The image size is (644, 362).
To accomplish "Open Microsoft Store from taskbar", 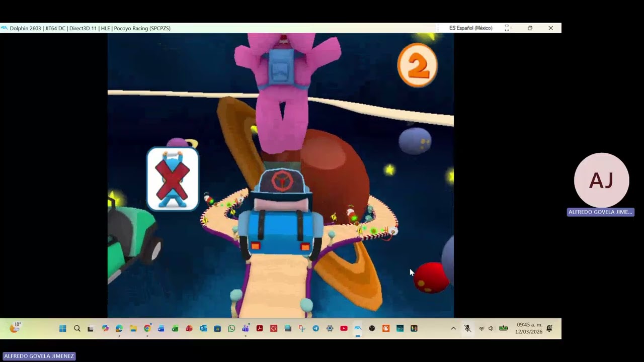I will point(217,328).
